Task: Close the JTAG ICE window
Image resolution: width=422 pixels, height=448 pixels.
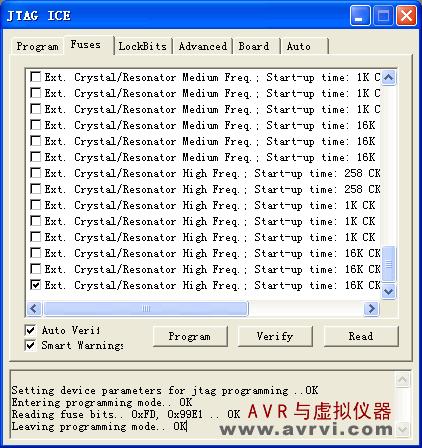Action: tap(406, 16)
